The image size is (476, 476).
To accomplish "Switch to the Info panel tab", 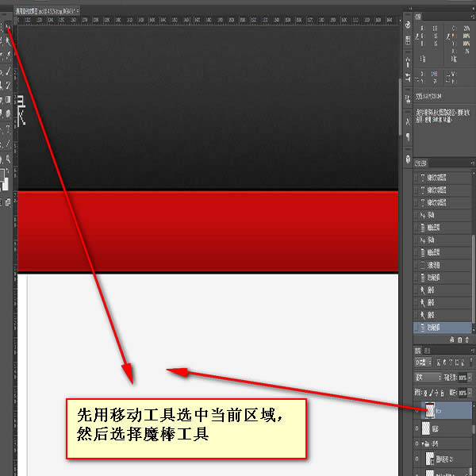I will (x=418, y=17).
